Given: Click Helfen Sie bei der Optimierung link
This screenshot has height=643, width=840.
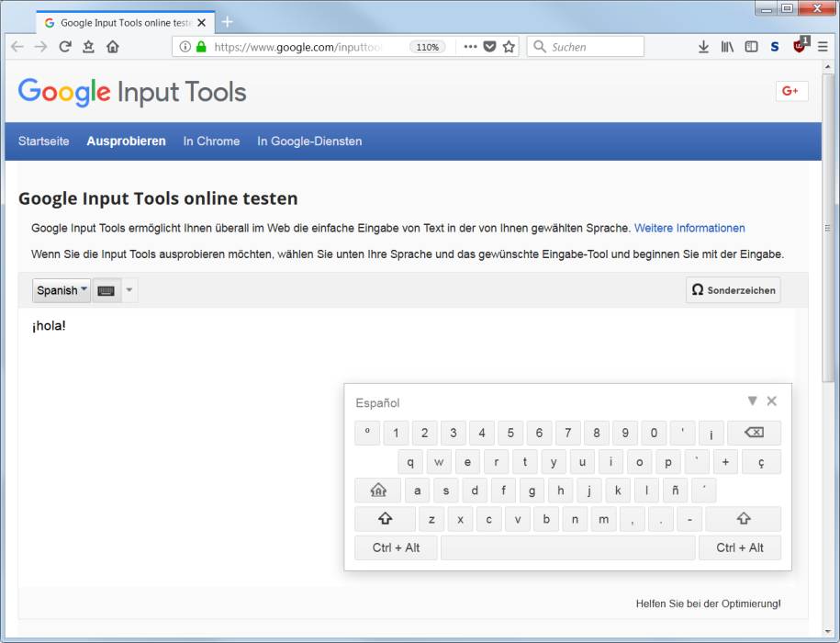Looking at the screenshot, I should (x=708, y=604).
